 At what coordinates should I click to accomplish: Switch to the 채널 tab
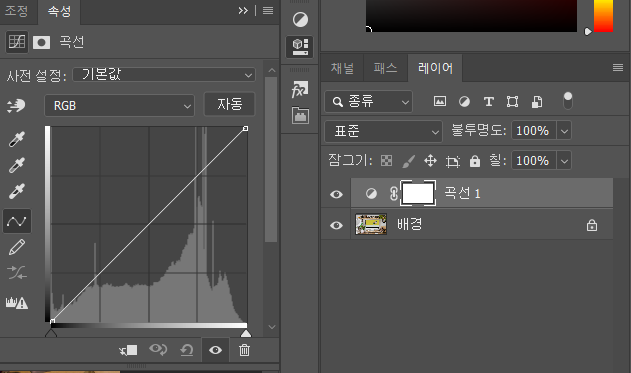(342, 68)
